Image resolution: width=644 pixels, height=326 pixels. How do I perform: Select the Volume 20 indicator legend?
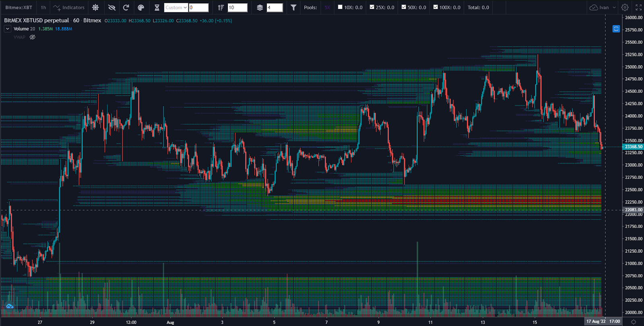(24, 29)
